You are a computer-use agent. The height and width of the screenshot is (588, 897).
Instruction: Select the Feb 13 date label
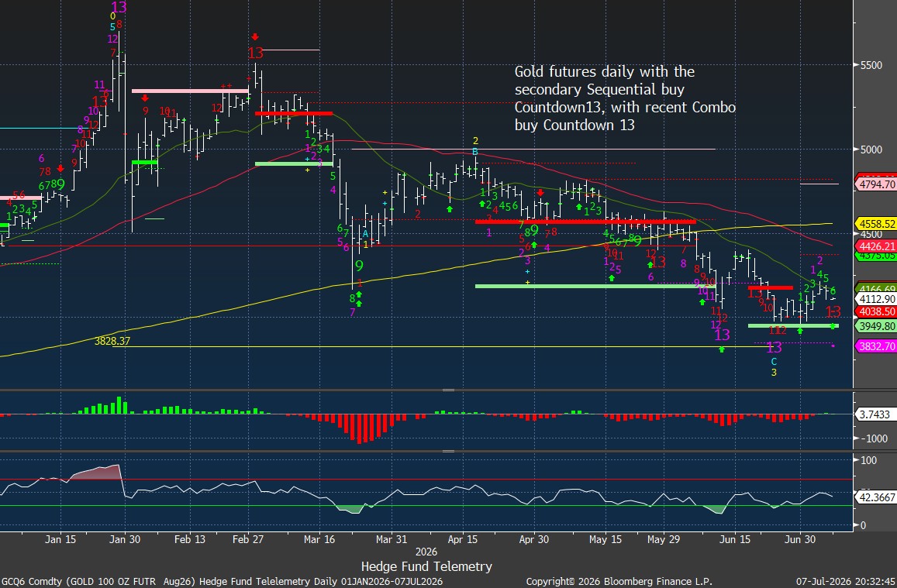(x=190, y=539)
